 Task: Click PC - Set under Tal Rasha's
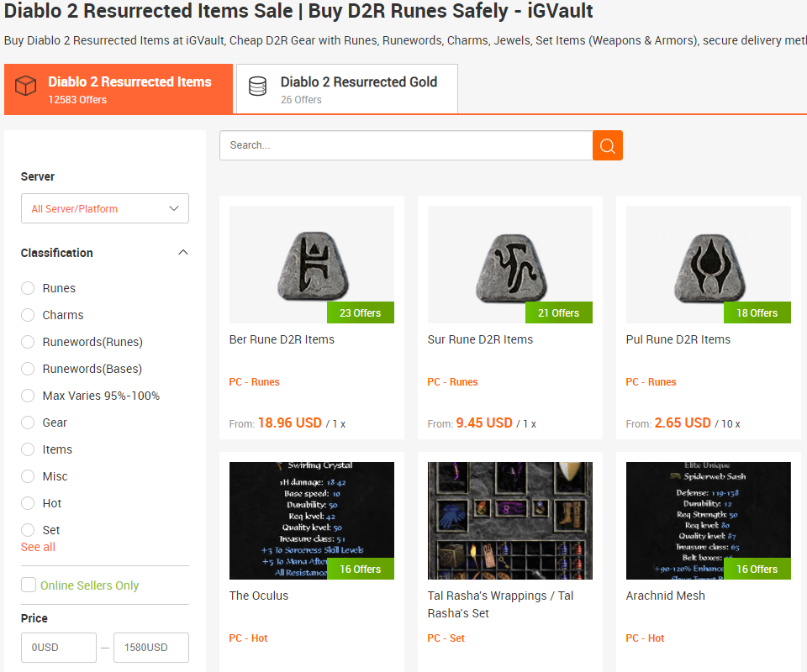(446, 638)
